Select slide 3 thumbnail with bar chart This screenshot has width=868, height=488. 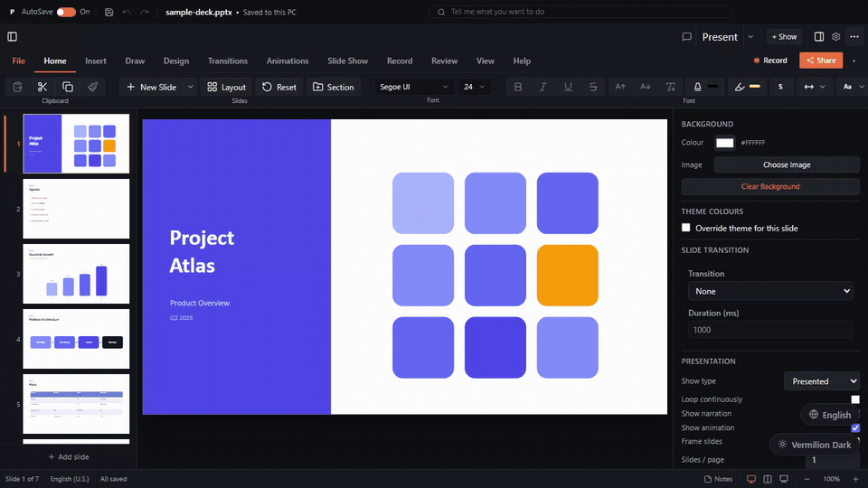[x=76, y=274]
